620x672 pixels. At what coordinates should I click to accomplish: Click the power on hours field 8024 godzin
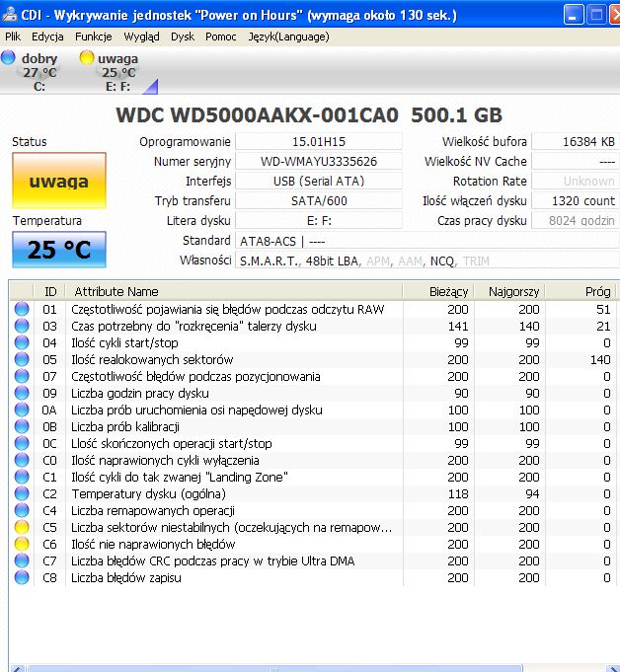tap(576, 220)
